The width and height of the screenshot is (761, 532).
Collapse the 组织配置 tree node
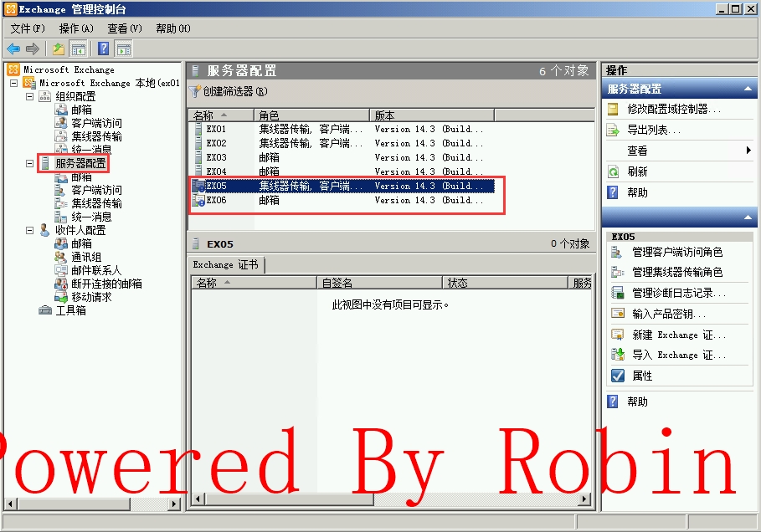(x=29, y=96)
